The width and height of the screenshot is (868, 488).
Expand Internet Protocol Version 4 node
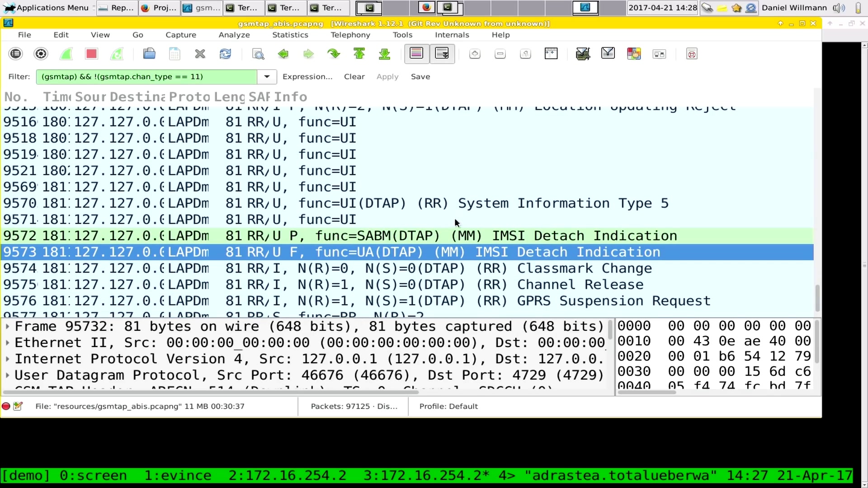point(7,359)
